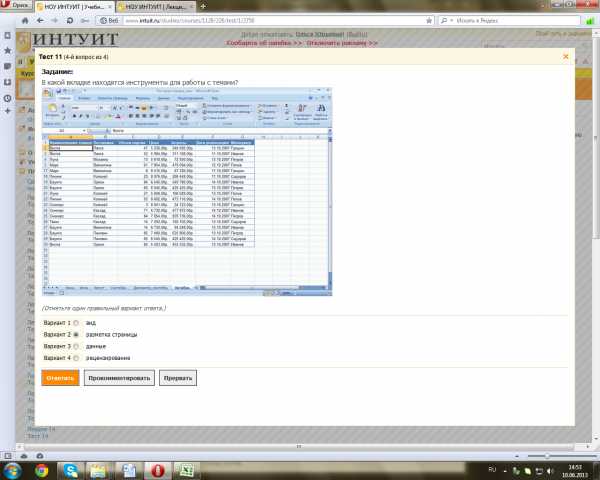Open the Windows Start button

coord(11,470)
